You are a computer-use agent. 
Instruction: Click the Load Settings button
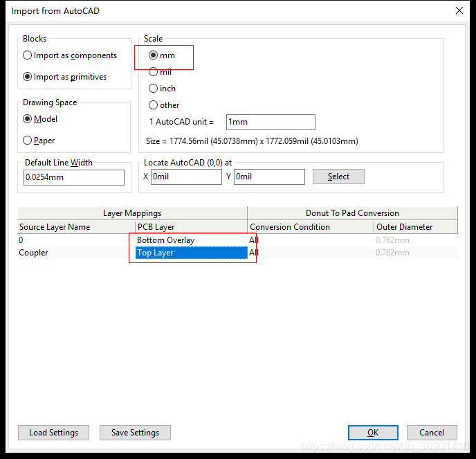(53, 433)
